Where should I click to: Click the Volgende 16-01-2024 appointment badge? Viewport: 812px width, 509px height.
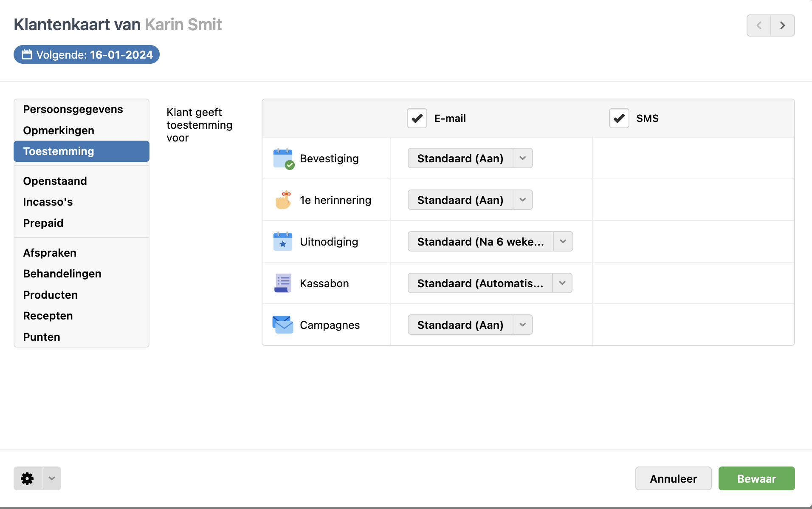pos(87,55)
